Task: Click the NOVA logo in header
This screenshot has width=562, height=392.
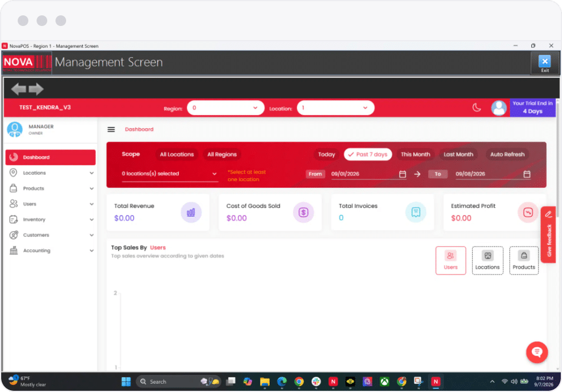Action: pyautogui.click(x=27, y=63)
